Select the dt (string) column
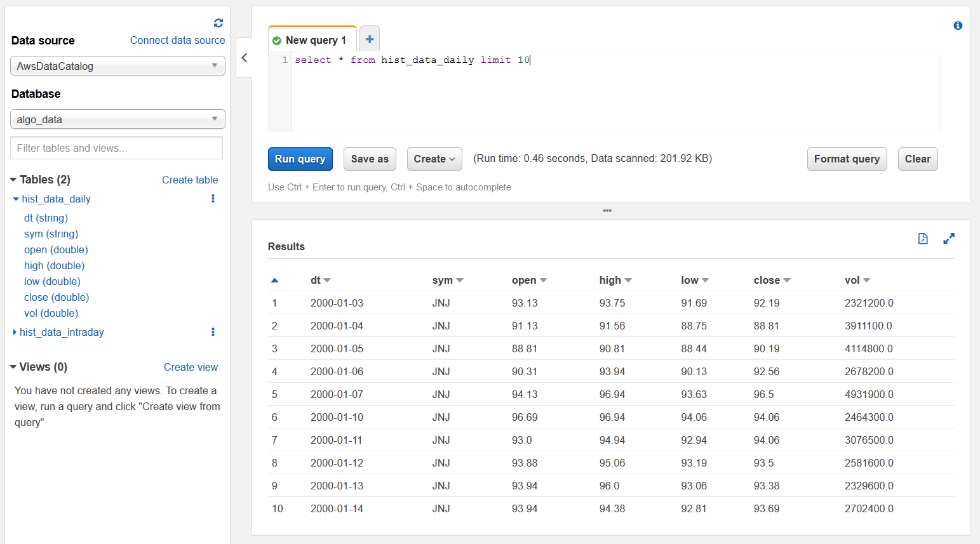 point(46,218)
